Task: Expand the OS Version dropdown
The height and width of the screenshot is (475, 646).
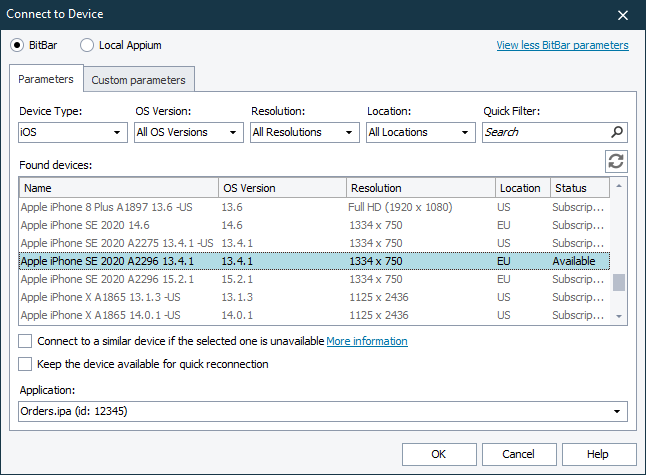Action: pyautogui.click(x=188, y=132)
